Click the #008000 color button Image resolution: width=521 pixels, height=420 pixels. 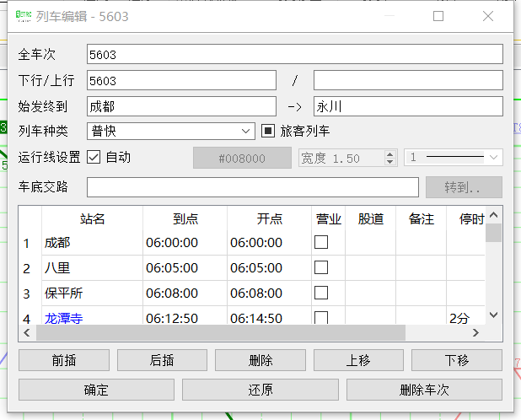242,158
